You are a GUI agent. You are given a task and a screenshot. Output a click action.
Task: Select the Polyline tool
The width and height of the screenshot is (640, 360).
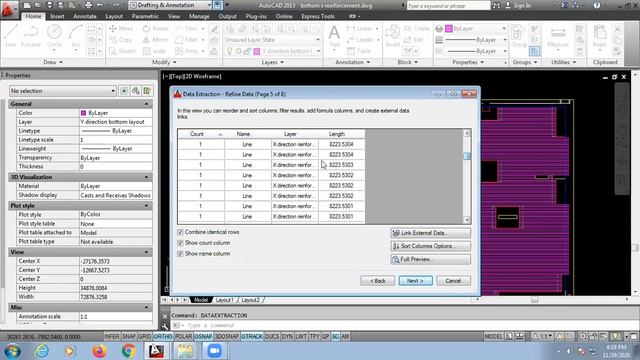coord(31,36)
